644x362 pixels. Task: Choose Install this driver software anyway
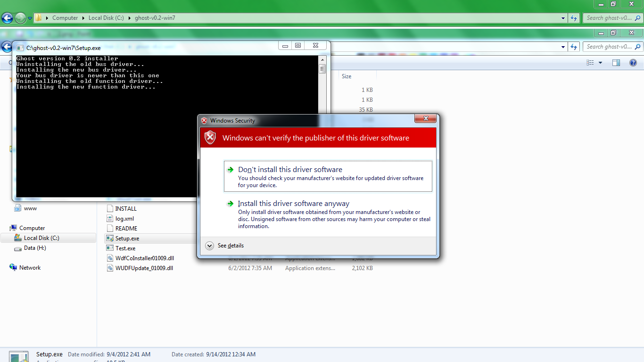[x=328, y=214]
